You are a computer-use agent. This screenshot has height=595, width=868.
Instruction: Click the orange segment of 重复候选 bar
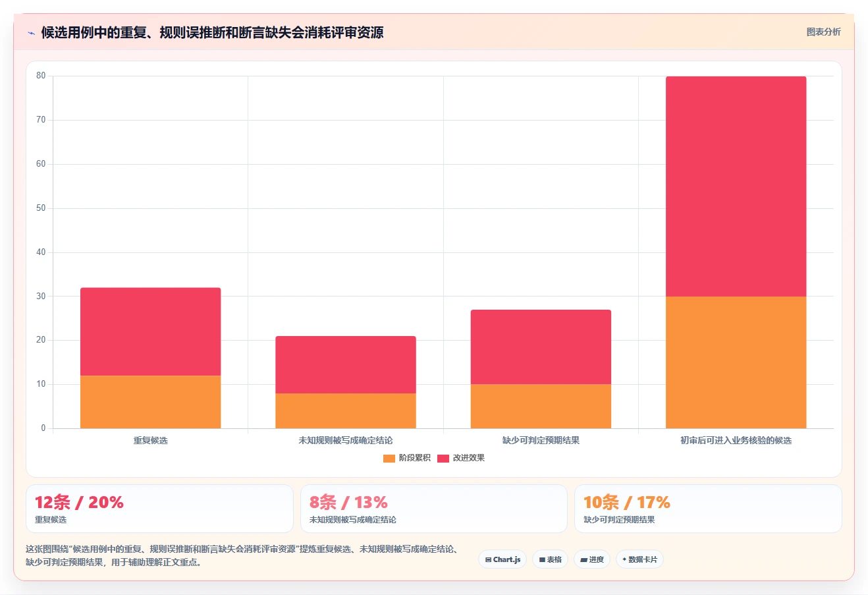pos(150,402)
